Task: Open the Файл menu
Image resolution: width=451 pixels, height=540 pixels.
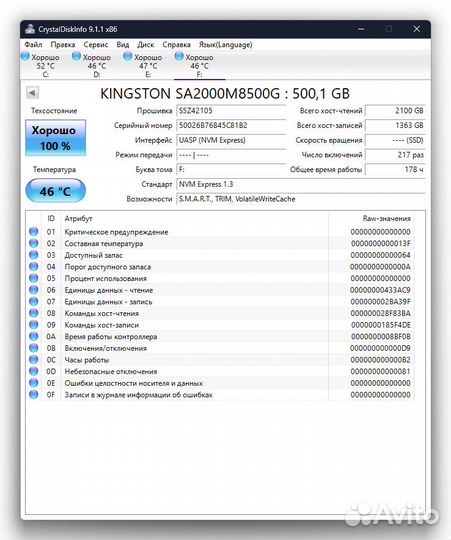Action: pos(33,45)
